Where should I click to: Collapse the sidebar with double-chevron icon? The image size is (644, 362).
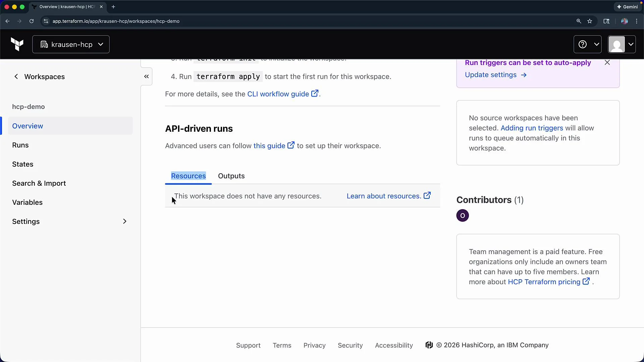coord(147,76)
